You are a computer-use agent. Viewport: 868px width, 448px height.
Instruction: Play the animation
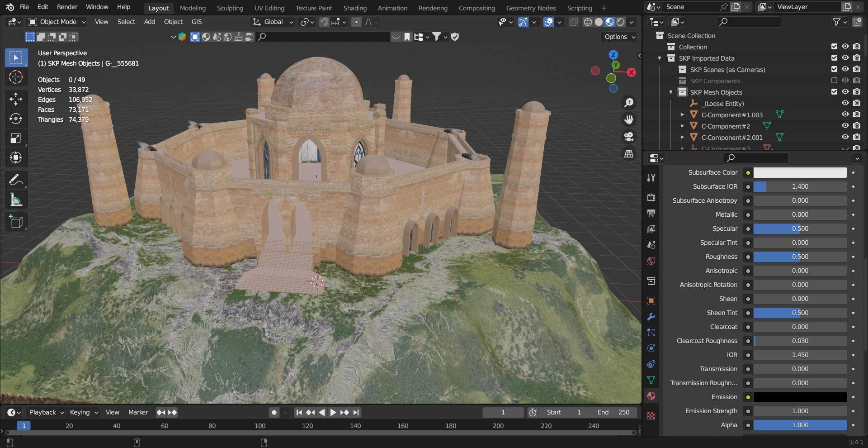(x=333, y=412)
